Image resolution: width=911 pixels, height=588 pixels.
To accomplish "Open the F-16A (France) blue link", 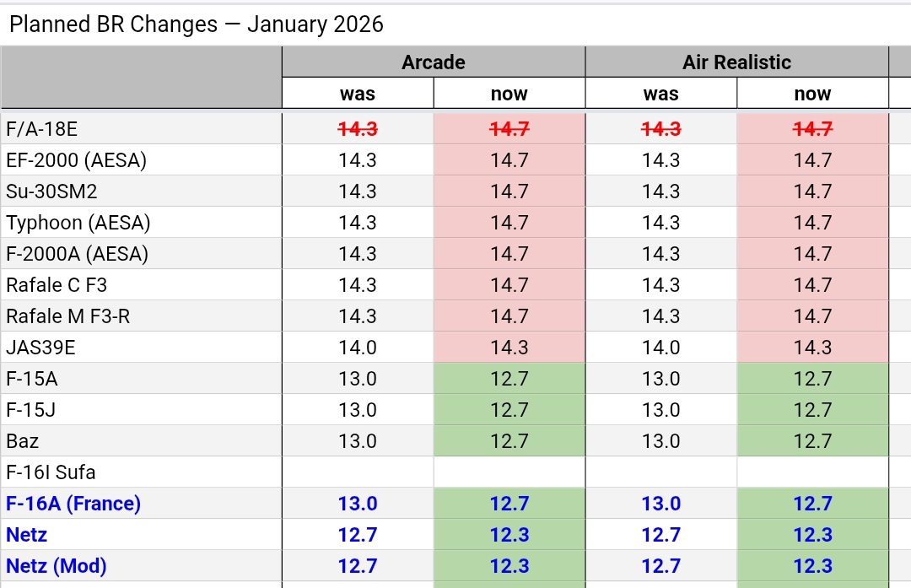I will (x=73, y=504).
